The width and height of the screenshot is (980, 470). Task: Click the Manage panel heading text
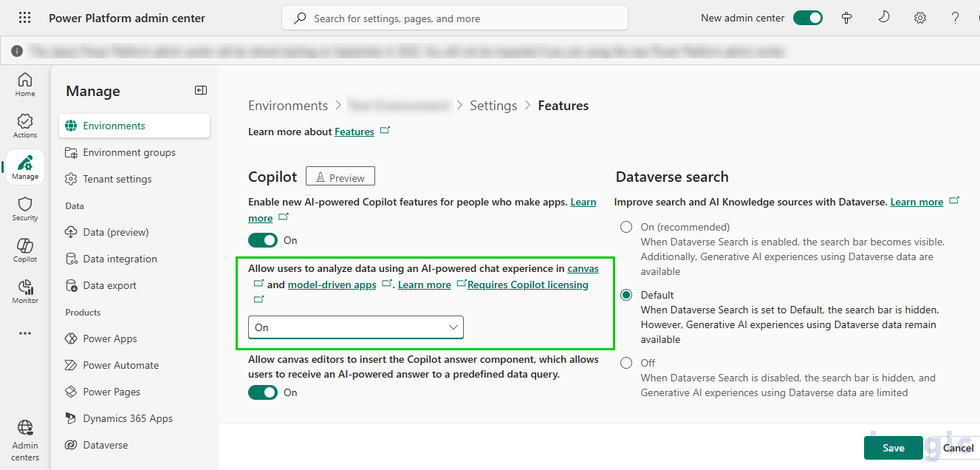[x=93, y=91]
